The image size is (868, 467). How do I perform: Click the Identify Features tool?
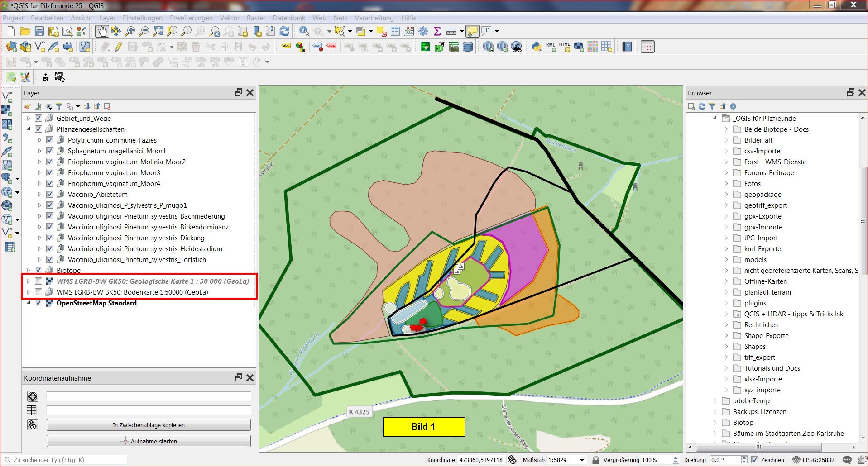[x=304, y=31]
